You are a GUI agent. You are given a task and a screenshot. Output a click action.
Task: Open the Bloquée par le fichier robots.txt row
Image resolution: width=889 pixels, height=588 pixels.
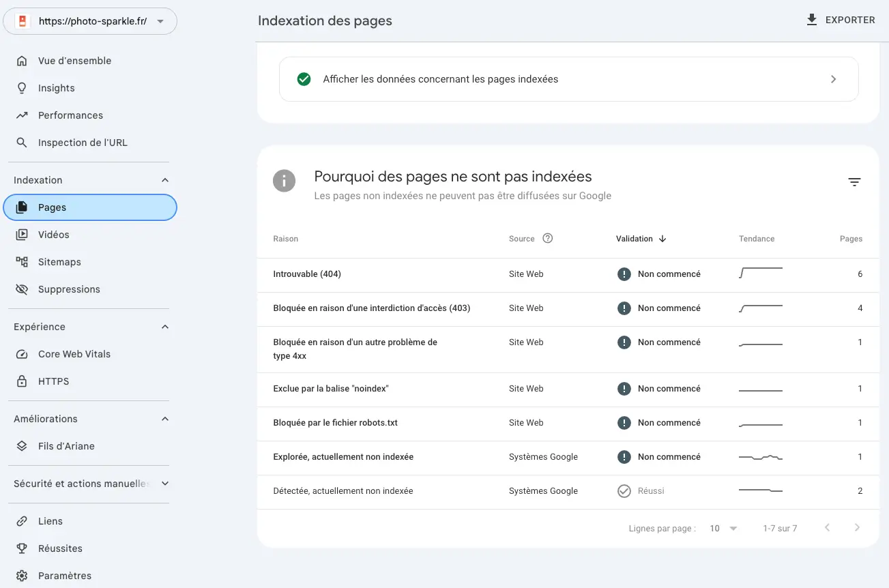[x=568, y=423]
